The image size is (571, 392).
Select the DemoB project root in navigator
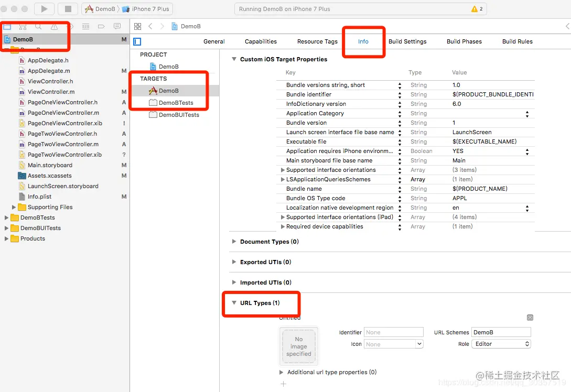(23, 39)
